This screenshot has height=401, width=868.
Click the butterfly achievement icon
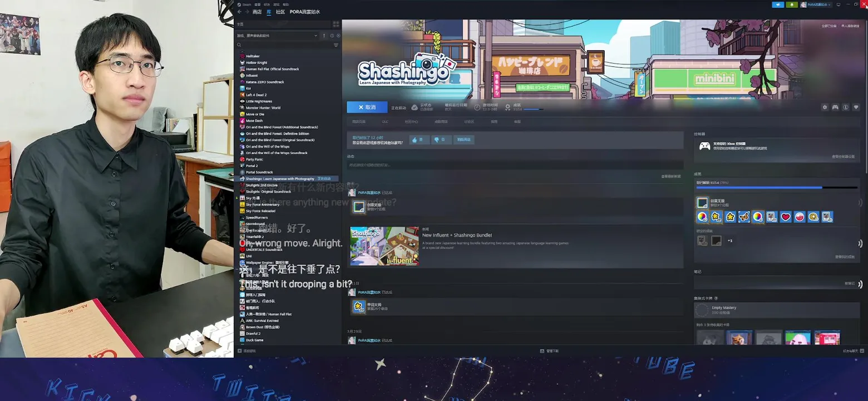[744, 217]
